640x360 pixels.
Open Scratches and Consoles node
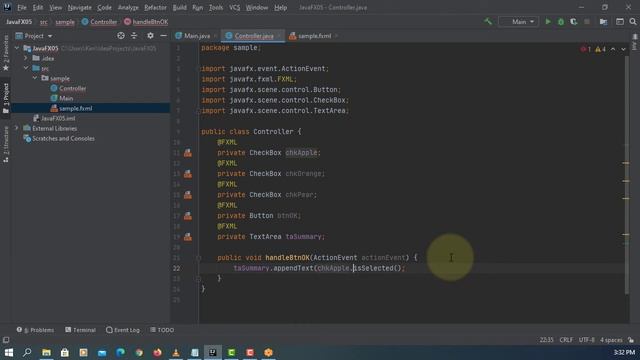click(59, 138)
